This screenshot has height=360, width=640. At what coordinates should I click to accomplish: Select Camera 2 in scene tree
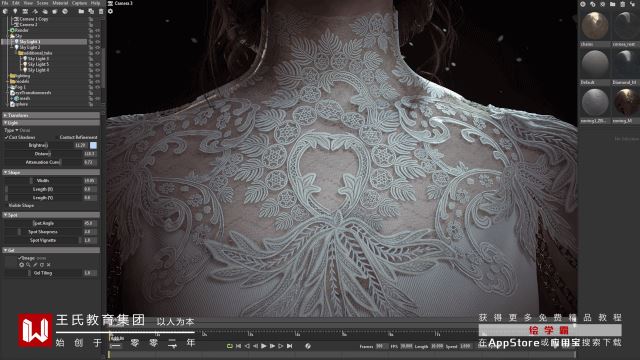click(28, 24)
